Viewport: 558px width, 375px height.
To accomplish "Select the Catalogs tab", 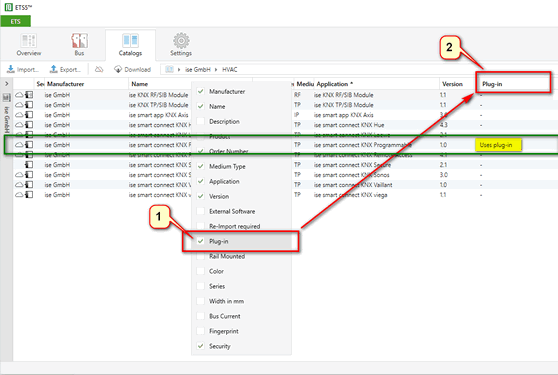I will click(130, 45).
